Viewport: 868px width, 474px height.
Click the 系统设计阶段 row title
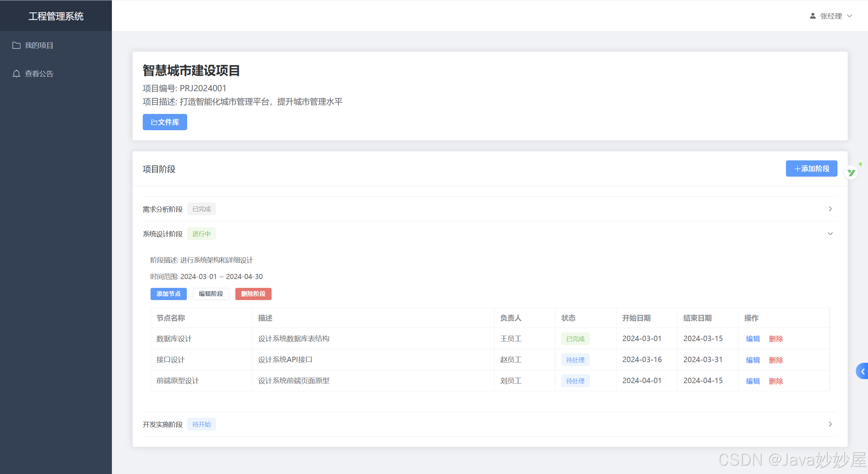point(162,234)
